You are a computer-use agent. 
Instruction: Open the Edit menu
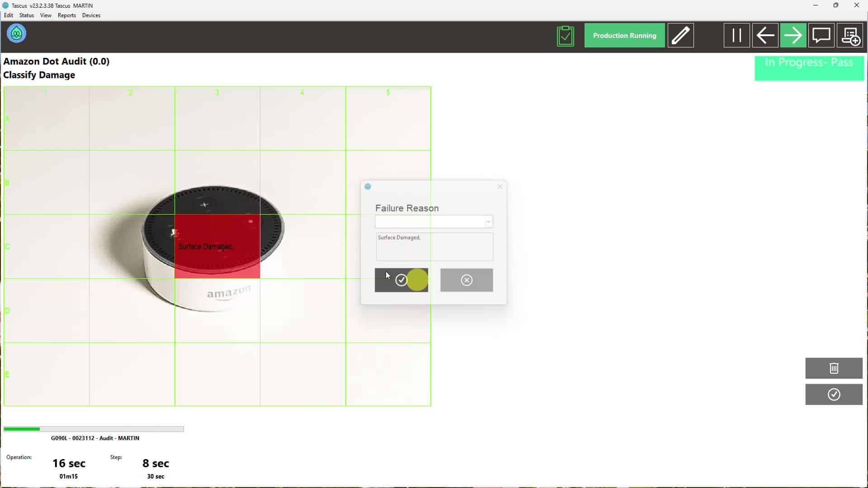pos(9,15)
